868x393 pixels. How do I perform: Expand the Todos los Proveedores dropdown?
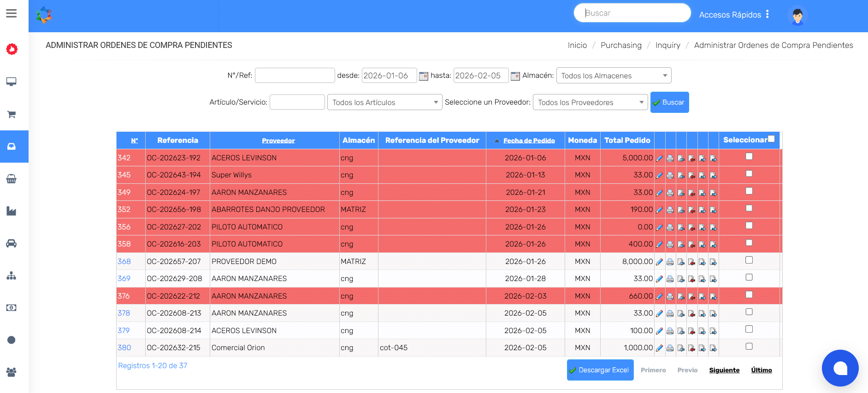point(590,102)
